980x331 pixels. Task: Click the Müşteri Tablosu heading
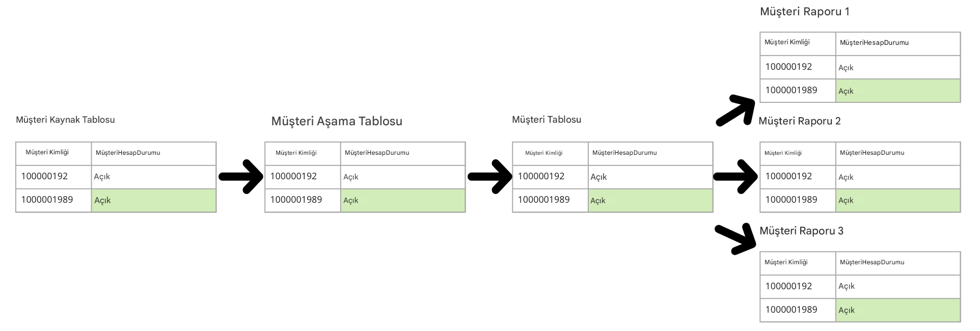coord(547,120)
